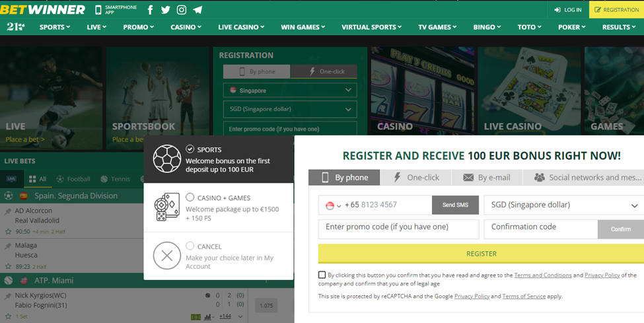Open the RESULTS menu

tap(618, 27)
